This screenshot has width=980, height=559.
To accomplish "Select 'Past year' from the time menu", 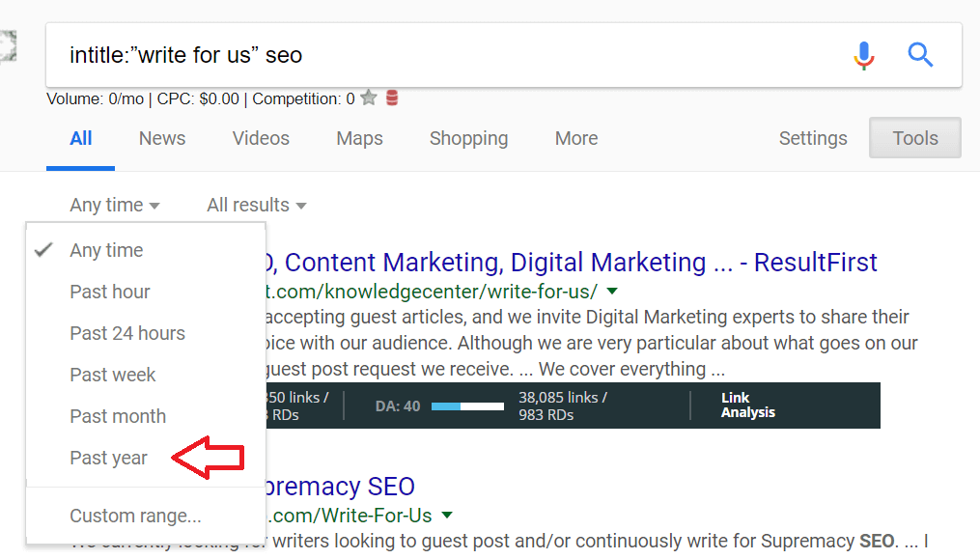I will click(x=108, y=457).
